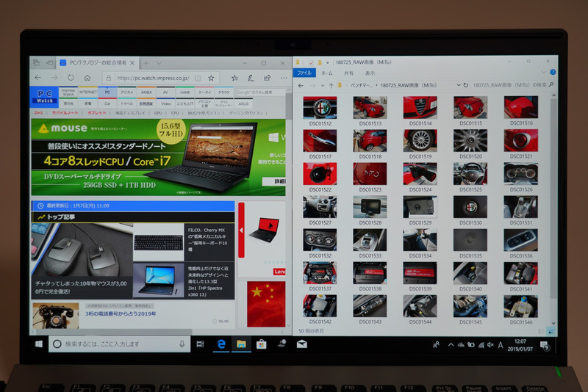Refresh the PC Watch page
588x392 pixels.
click(x=71, y=78)
